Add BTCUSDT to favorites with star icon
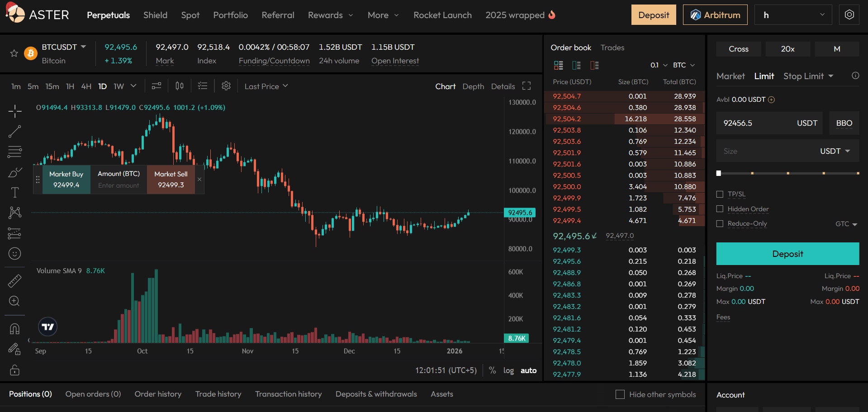This screenshot has width=868, height=412. point(14,53)
